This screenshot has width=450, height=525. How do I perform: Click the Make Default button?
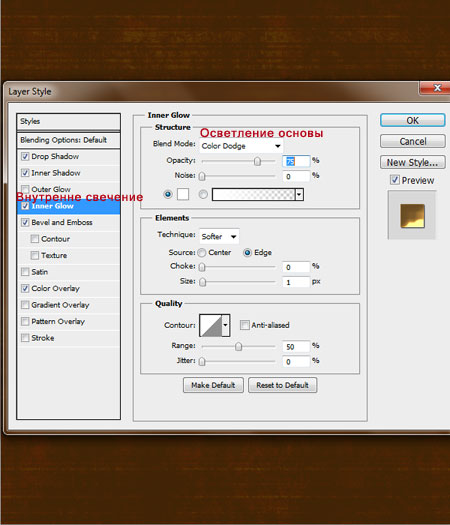(x=213, y=385)
